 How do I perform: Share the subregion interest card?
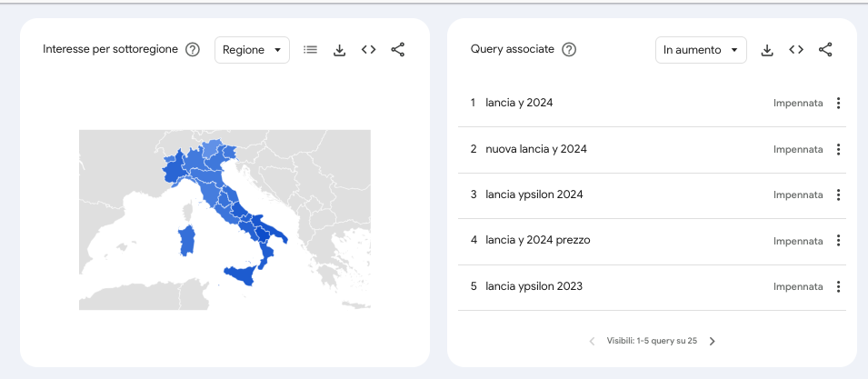pos(398,50)
